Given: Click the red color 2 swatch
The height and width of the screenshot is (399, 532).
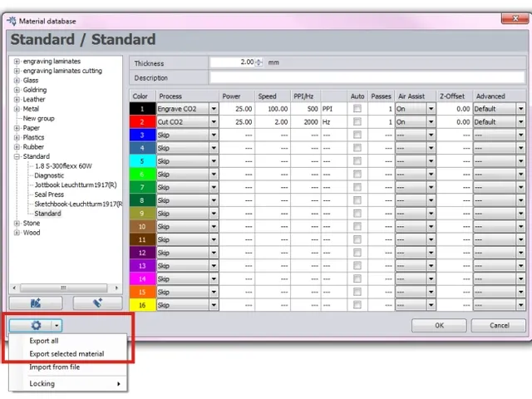Looking at the screenshot, I should [x=142, y=122].
